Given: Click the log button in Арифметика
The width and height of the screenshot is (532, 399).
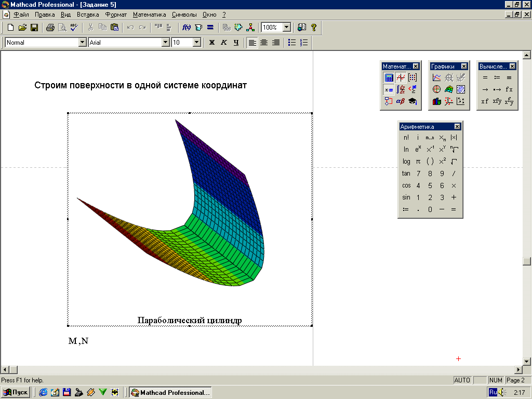Looking at the screenshot, I should pyautogui.click(x=406, y=162).
